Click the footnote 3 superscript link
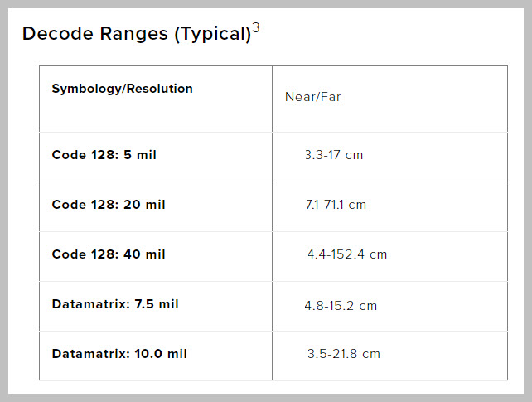The image size is (532, 402). [x=256, y=28]
